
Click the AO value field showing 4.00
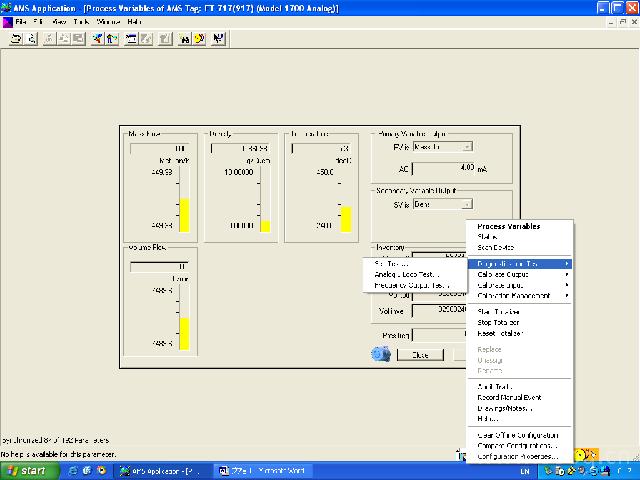pos(444,167)
